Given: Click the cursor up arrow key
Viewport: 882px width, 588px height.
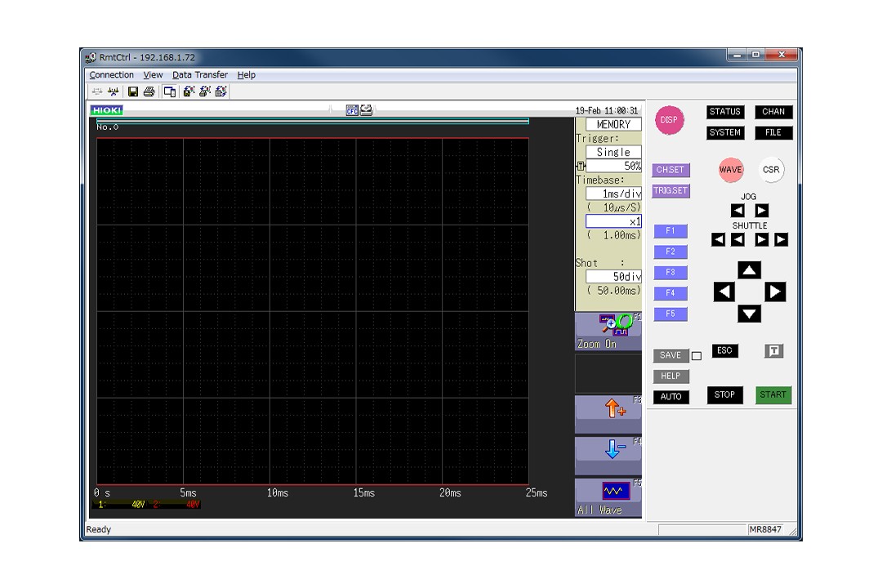Looking at the screenshot, I should (749, 270).
